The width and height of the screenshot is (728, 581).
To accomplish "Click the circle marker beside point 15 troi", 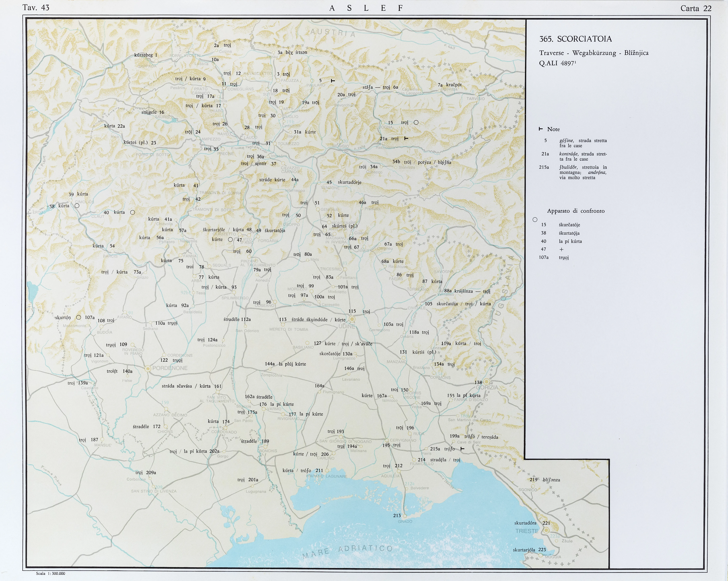I will coord(416,123).
